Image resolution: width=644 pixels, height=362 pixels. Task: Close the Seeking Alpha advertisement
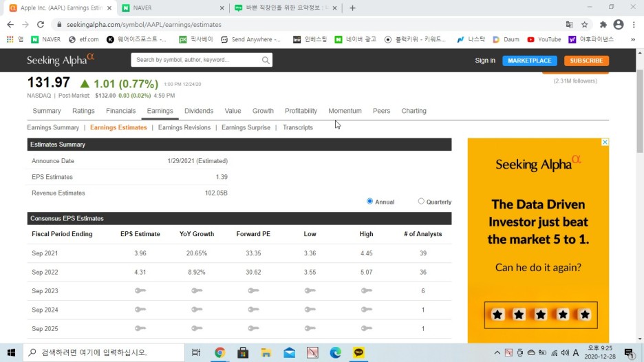(x=605, y=142)
